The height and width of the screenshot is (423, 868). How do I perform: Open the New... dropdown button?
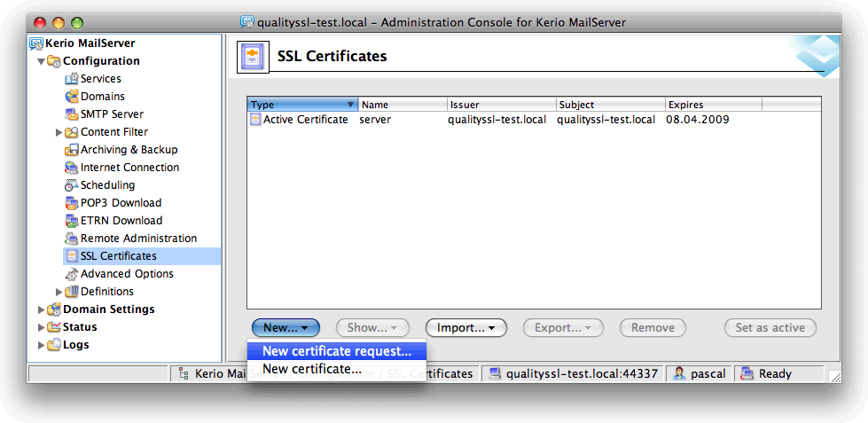point(285,328)
